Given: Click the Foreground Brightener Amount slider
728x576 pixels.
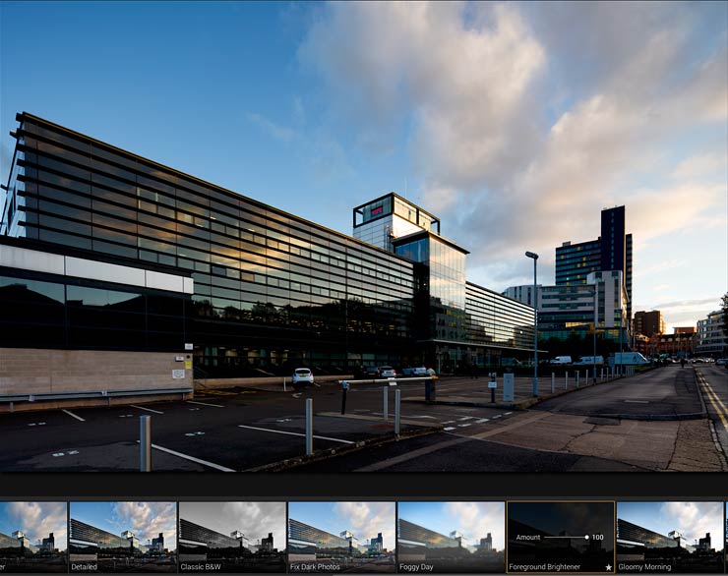Looking at the screenshot, I should 567,537.
